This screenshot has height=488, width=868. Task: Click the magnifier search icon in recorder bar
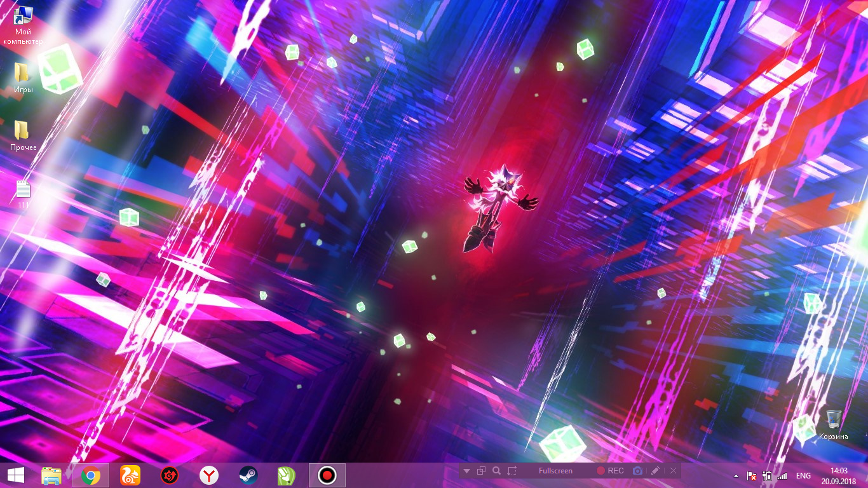coord(496,471)
